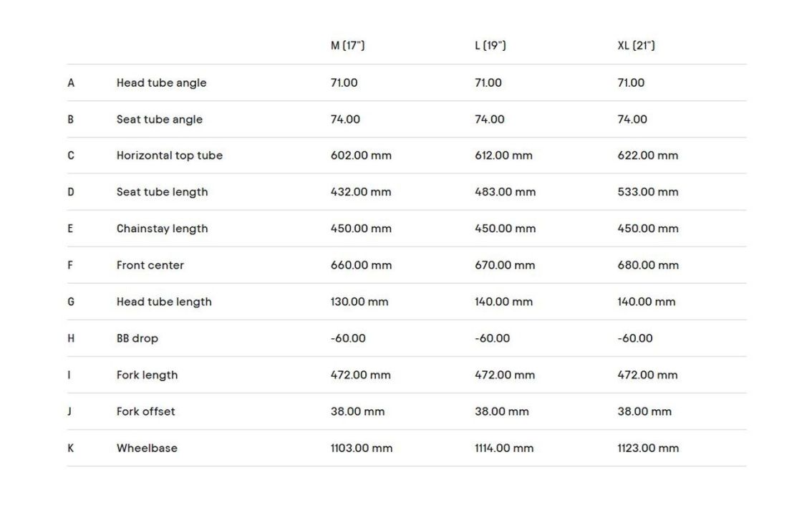Click the 1123.00 mm wheelbase value

pos(648,448)
